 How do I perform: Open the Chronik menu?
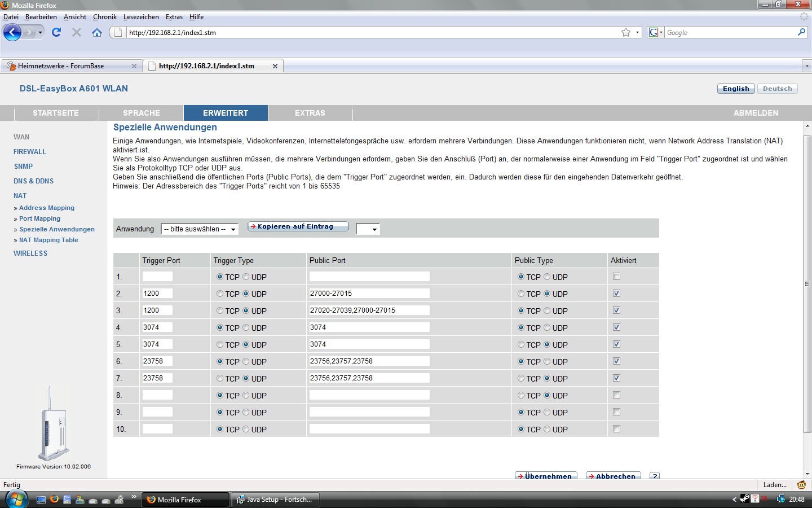click(104, 17)
